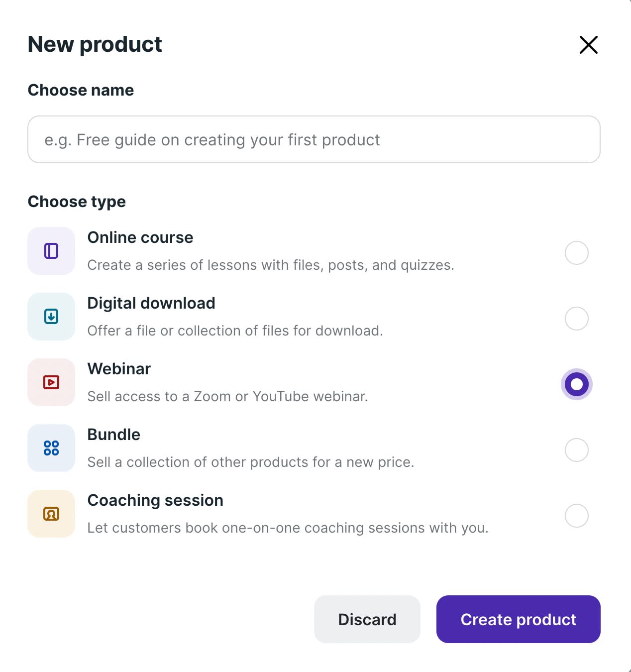Close the New product dialog with X

pyautogui.click(x=588, y=45)
